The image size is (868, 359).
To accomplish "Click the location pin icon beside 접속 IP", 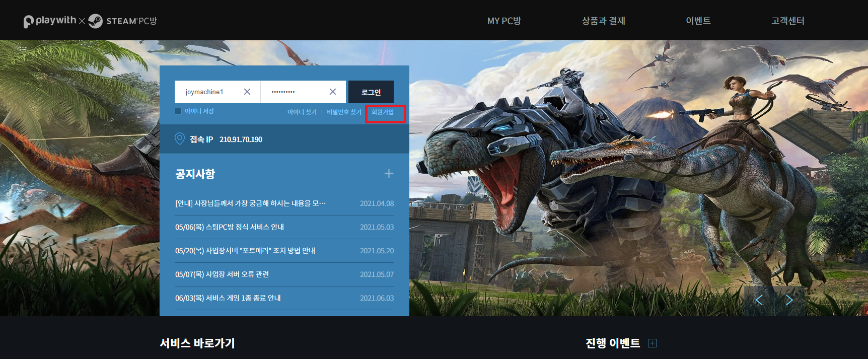I will click(x=180, y=139).
